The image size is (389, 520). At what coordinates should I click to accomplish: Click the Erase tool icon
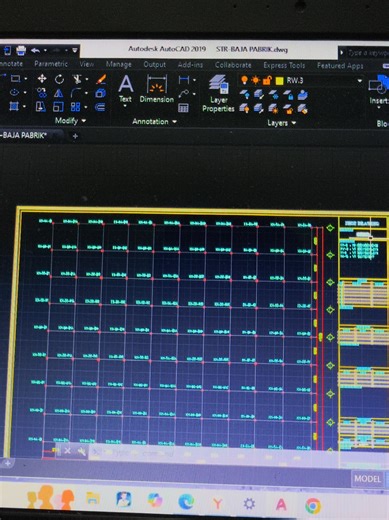(101, 79)
